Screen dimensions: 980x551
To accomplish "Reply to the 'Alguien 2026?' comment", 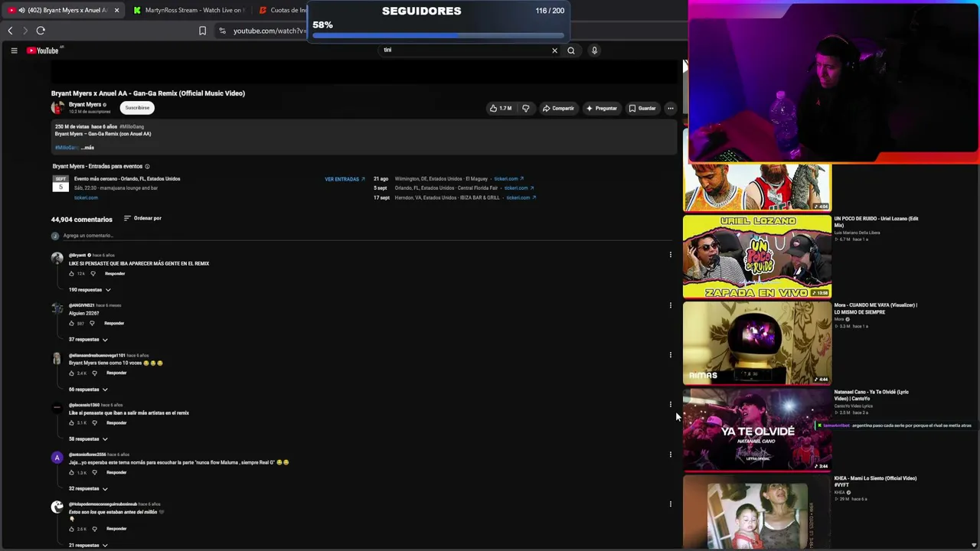I will (x=114, y=324).
